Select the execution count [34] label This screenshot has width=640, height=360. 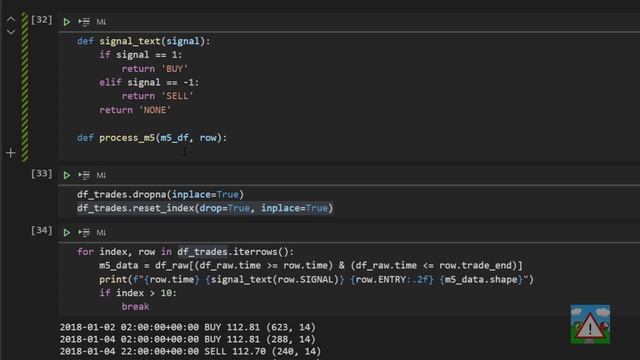42,231
